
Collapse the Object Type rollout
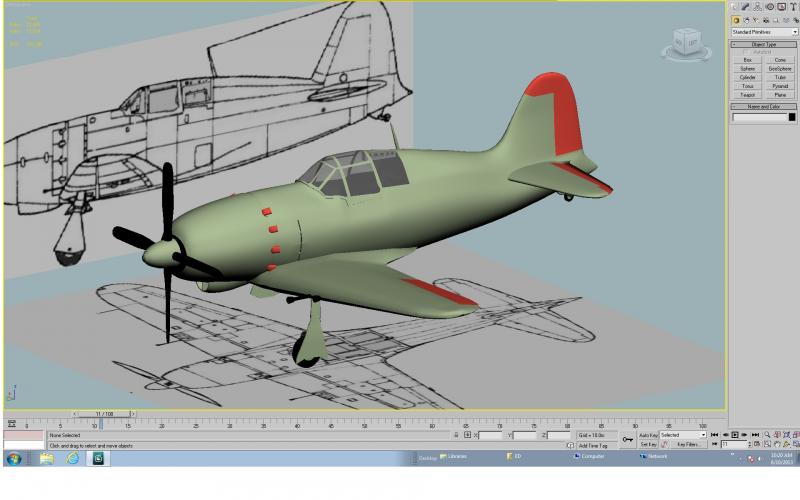click(764, 44)
